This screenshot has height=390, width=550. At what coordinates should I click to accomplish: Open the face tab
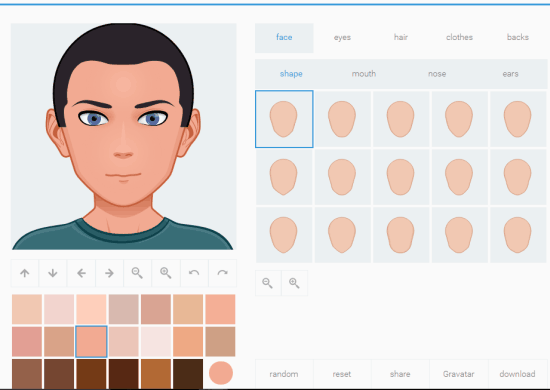click(284, 38)
